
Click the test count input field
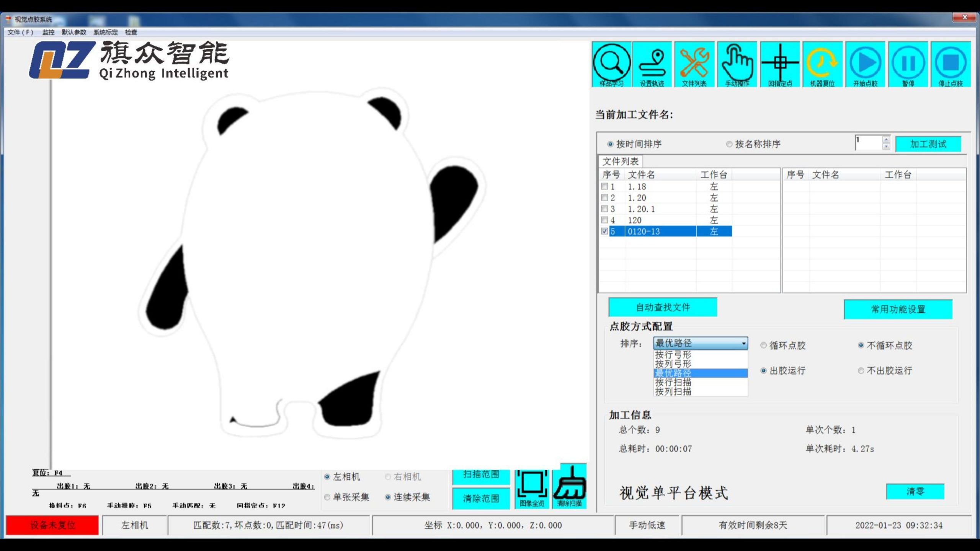(x=869, y=143)
